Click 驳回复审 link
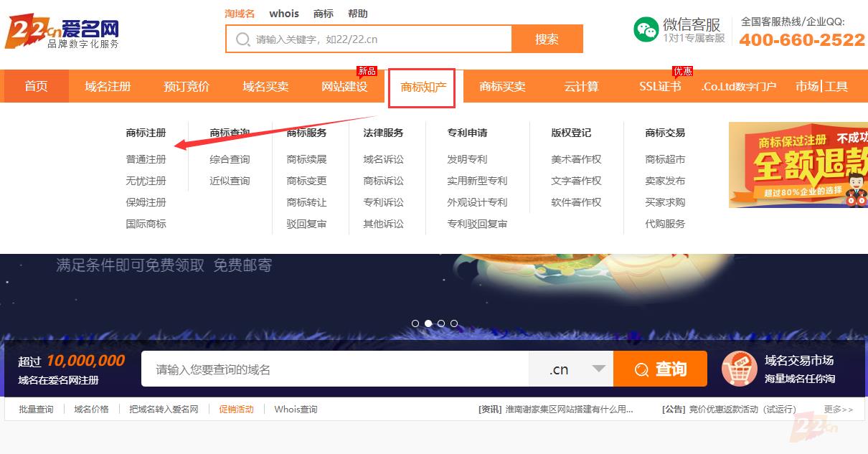 coord(306,224)
